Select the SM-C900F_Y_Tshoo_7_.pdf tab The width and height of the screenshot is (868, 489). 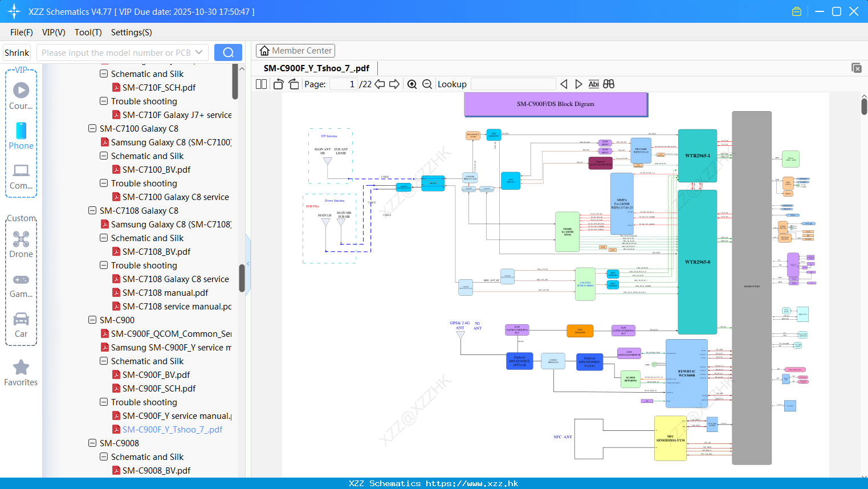pos(316,68)
